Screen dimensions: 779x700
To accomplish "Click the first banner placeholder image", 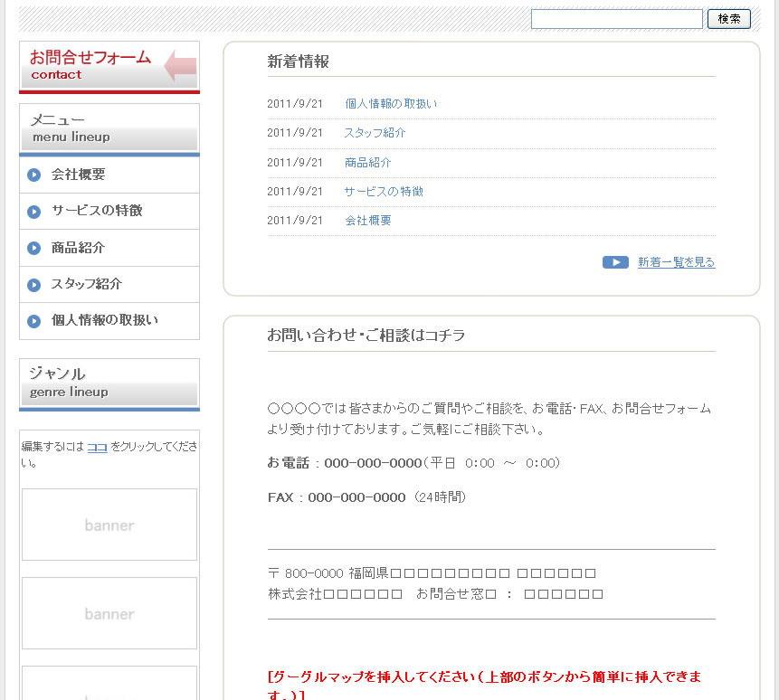I will (x=109, y=525).
